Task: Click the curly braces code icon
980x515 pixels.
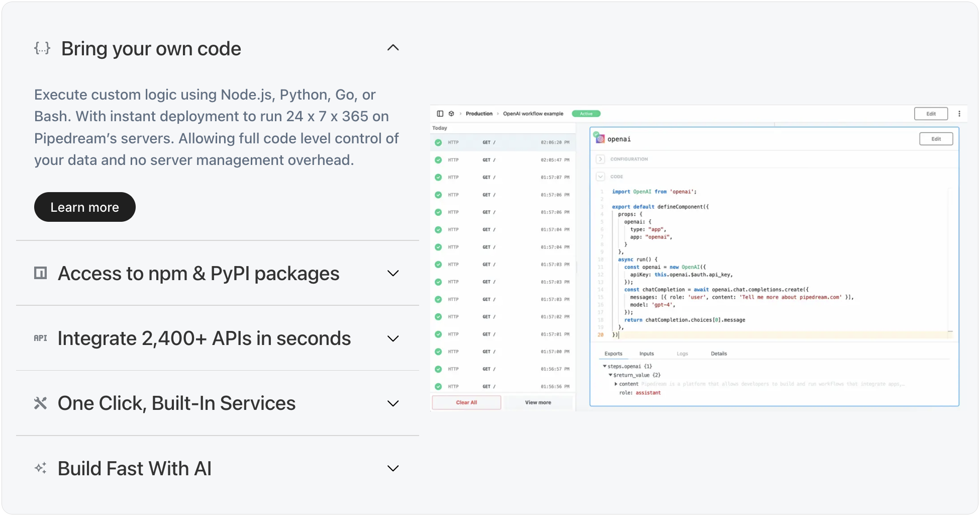Action: 42,48
